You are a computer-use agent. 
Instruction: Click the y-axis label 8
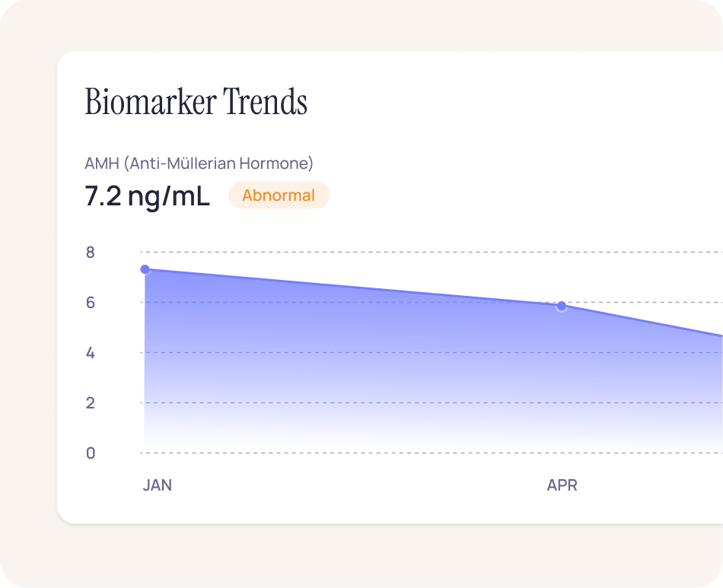pos(91,253)
